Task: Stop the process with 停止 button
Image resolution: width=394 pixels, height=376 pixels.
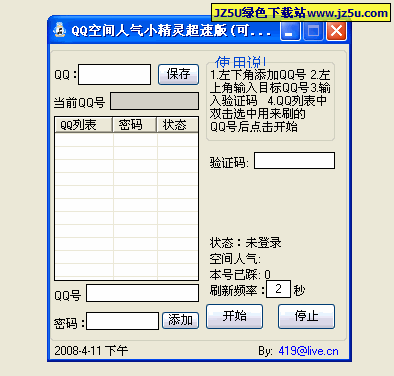Action: point(306,316)
